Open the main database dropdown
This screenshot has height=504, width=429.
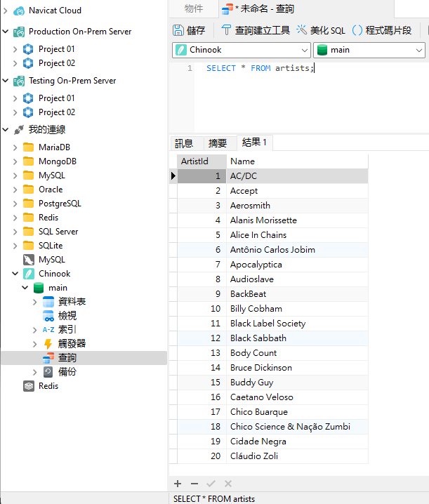pos(419,50)
